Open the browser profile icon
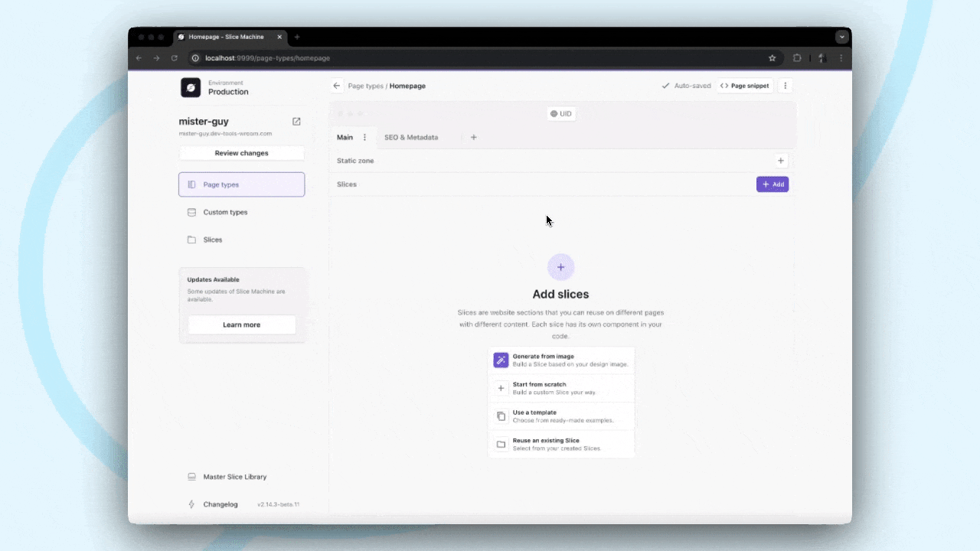 coord(822,58)
